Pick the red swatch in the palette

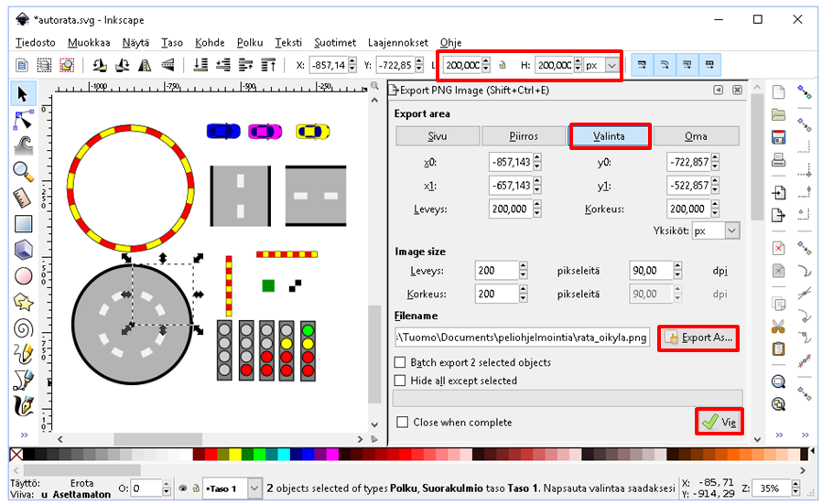(211, 455)
